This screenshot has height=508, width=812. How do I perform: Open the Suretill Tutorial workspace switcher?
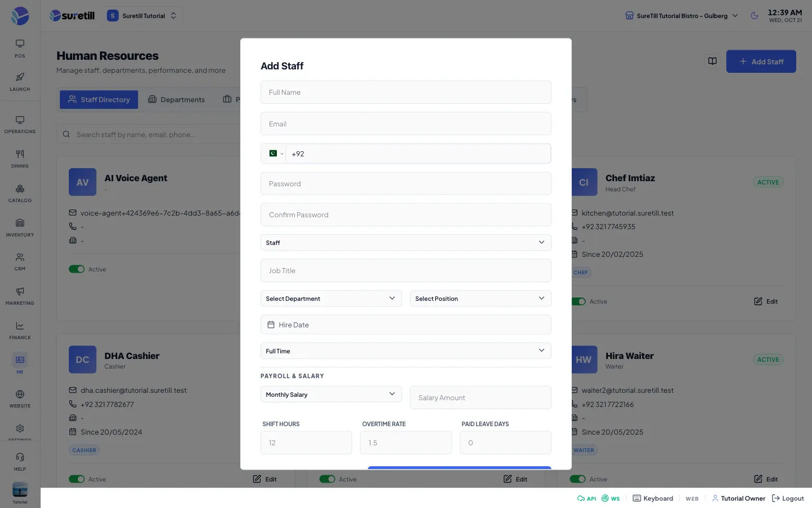coord(143,16)
